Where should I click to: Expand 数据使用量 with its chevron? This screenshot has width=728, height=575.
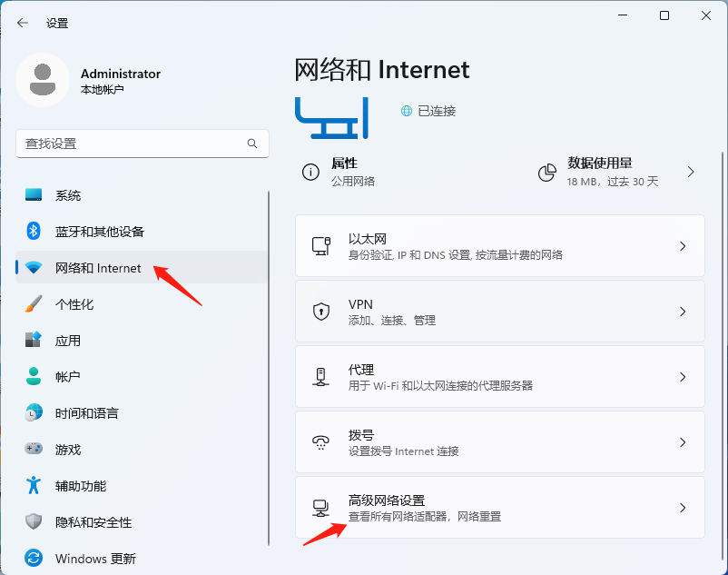click(691, 172)
